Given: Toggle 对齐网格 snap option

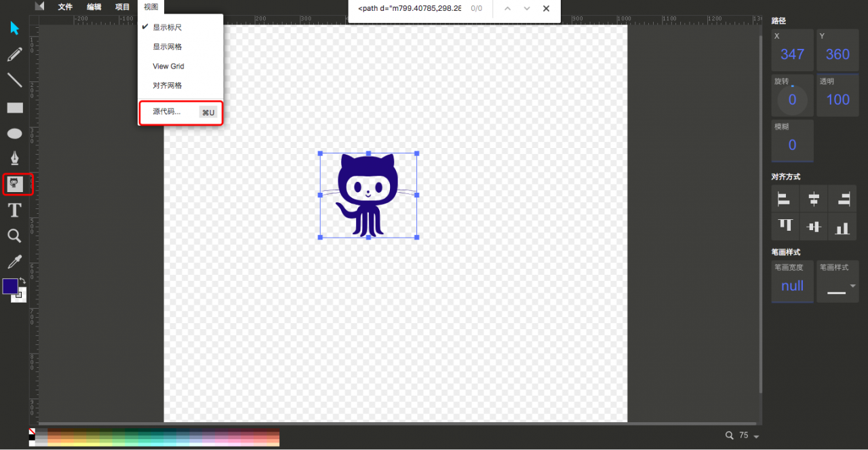Looking at the screenshot, I should (180, 86).
